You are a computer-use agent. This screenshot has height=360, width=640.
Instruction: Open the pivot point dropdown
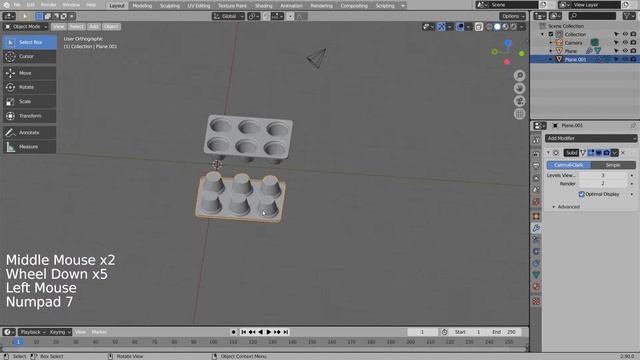click(x=253, y=16)
